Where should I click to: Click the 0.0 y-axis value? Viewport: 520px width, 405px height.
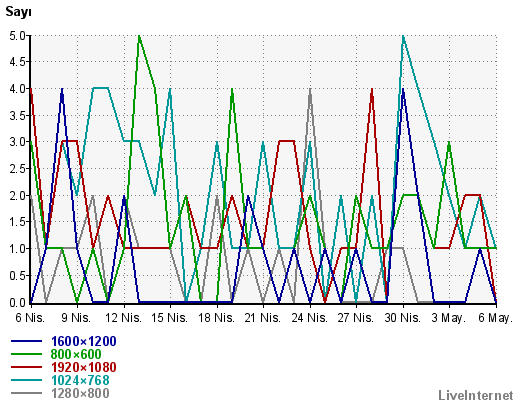pyautogui.click(x=18, y=303)
